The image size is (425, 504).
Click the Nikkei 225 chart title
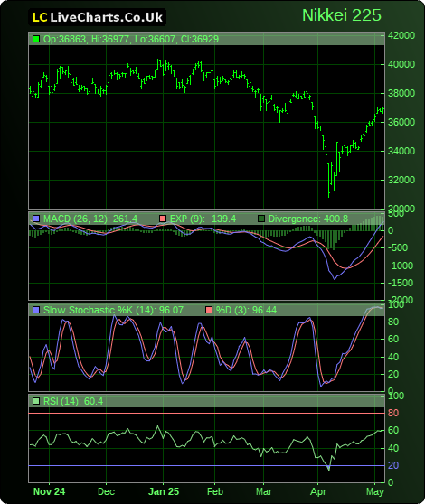[342, 15]
